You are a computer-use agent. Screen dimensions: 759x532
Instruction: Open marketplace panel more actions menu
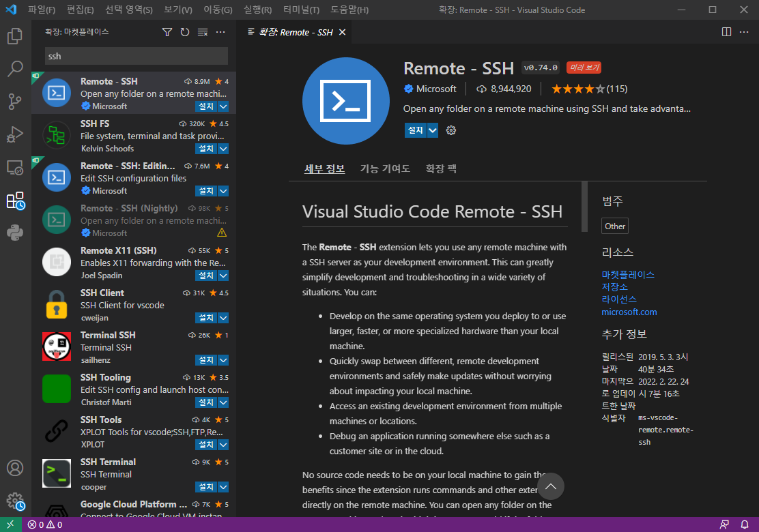coord(220,32)
